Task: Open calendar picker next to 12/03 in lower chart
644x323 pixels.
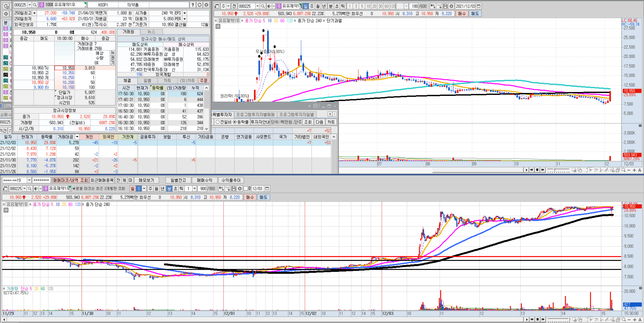Action: click(x=267, y=189)
